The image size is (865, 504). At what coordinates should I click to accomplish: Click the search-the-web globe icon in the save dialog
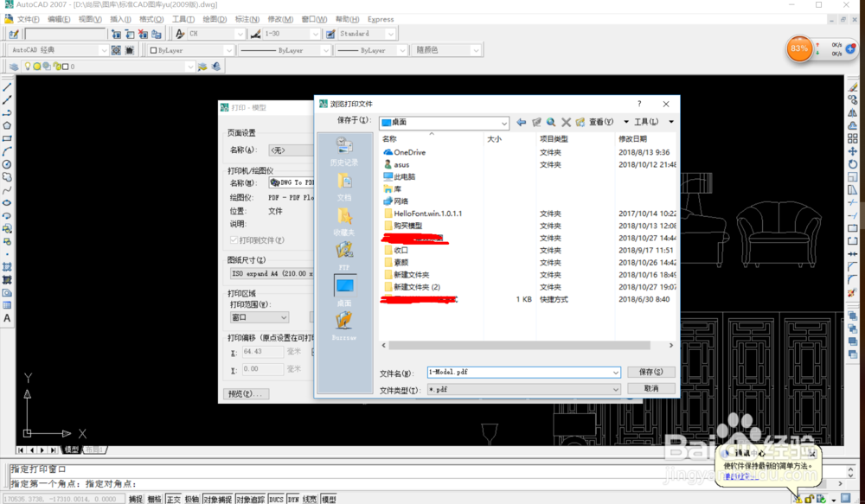point(551,122)
